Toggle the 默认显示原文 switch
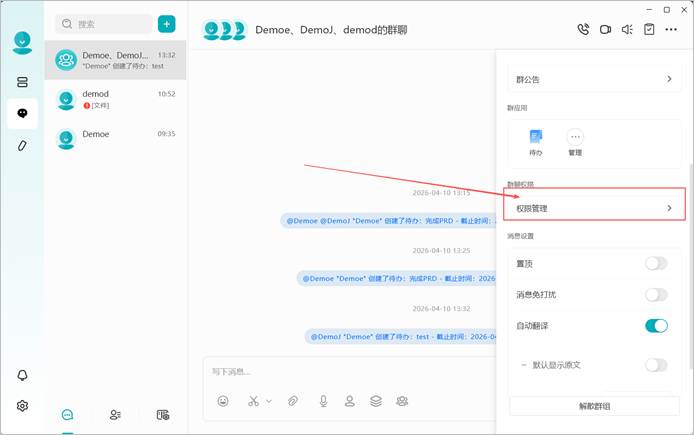Image resolution: width=694 pixels, height=435 pixels. tap(656, 365)
